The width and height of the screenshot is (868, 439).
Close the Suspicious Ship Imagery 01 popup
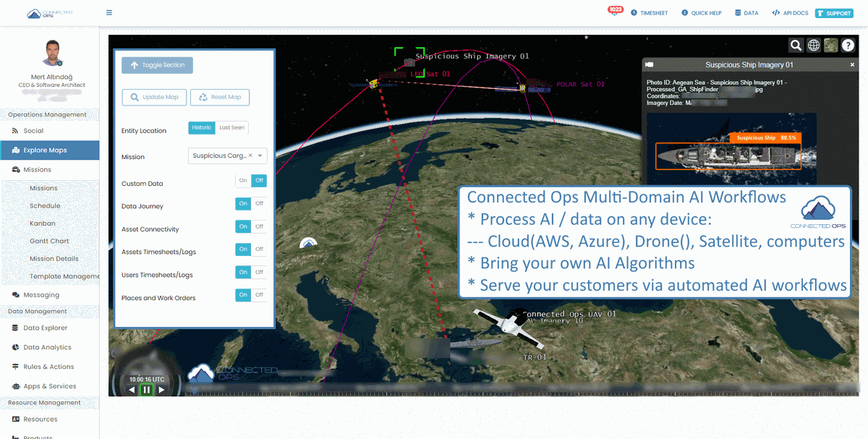pyautogui.click(x=852, y=65)
